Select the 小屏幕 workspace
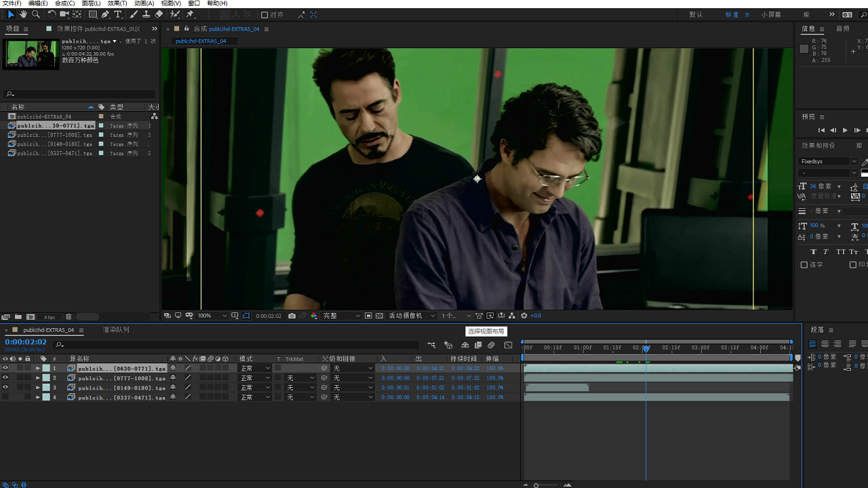The height and width of the screenshot is (488, 868). 771,15
